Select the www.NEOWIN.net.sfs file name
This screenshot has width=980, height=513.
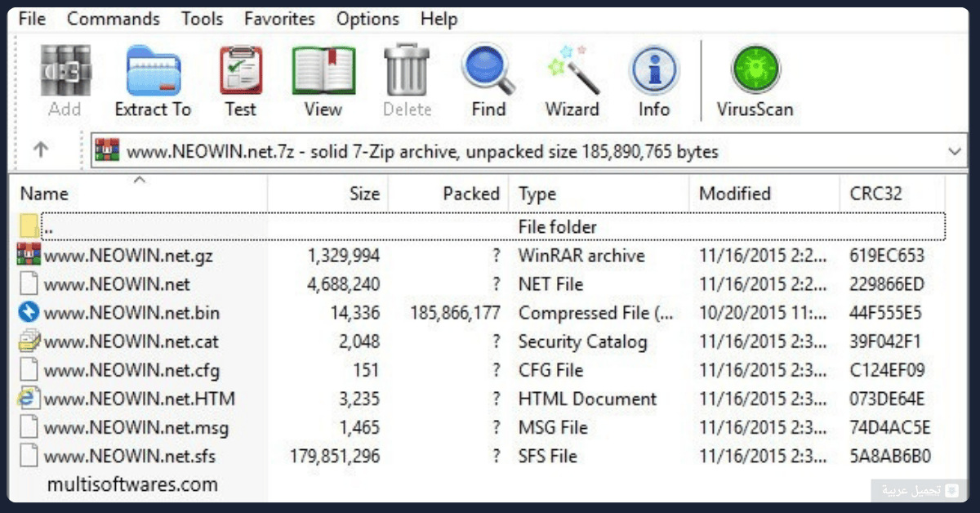[130, 456]
